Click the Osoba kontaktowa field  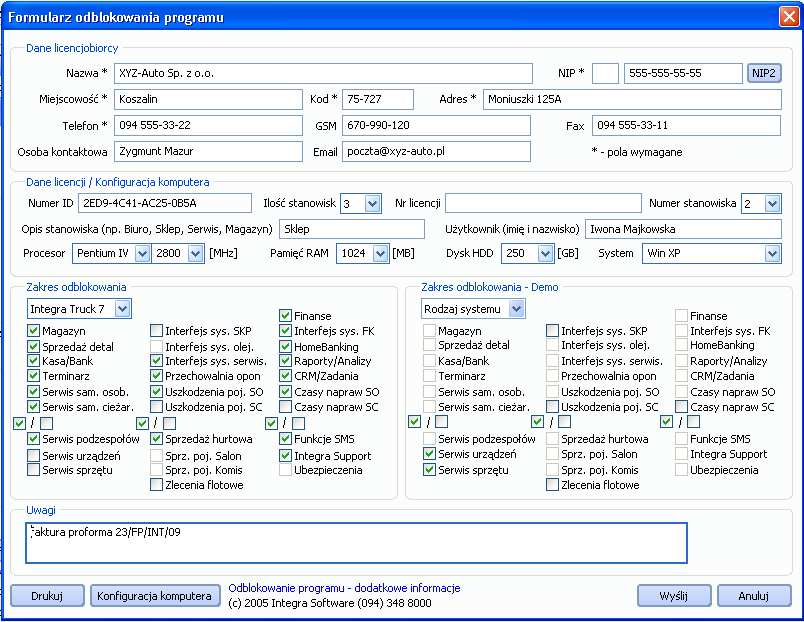click(208, 151)
